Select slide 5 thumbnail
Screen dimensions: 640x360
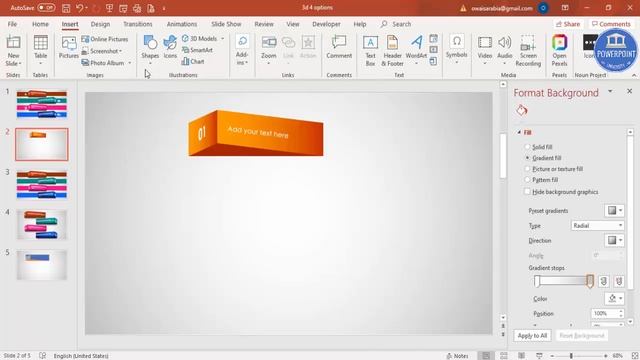pos(42,265)
